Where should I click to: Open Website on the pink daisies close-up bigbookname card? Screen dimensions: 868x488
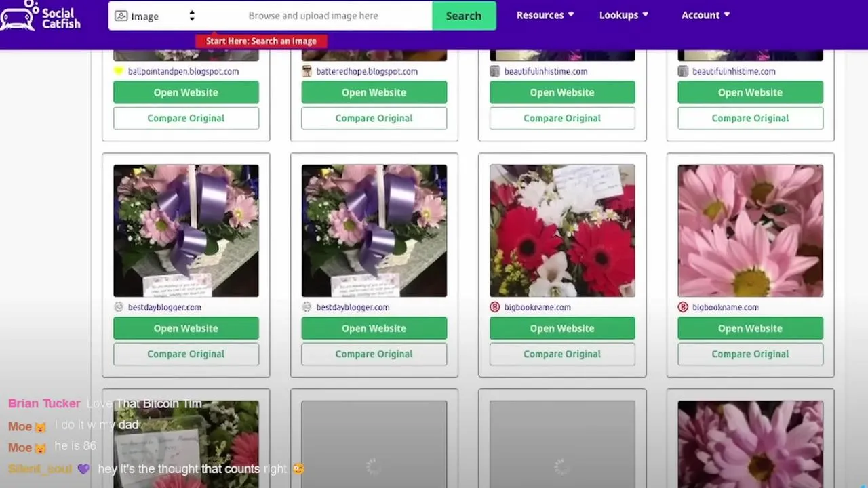[x=750, y=328]
